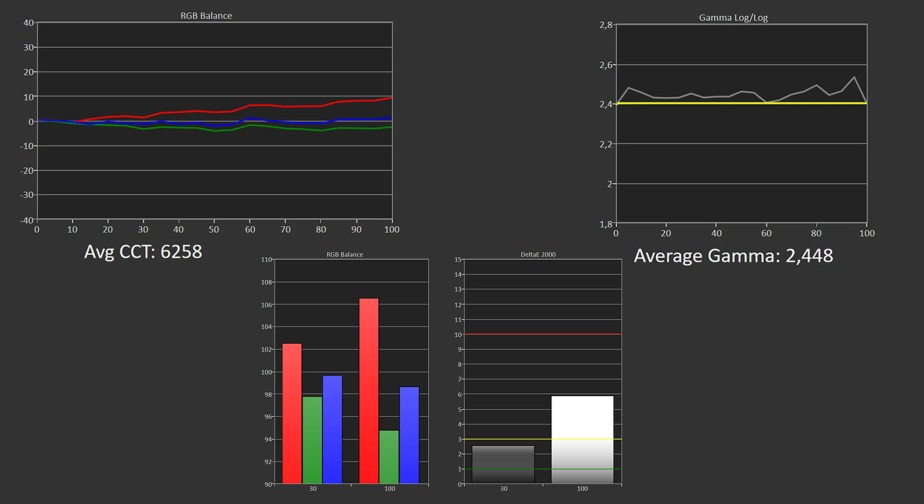
Task: Click the '14' DeltaE axis label
Action: (458, 275)
